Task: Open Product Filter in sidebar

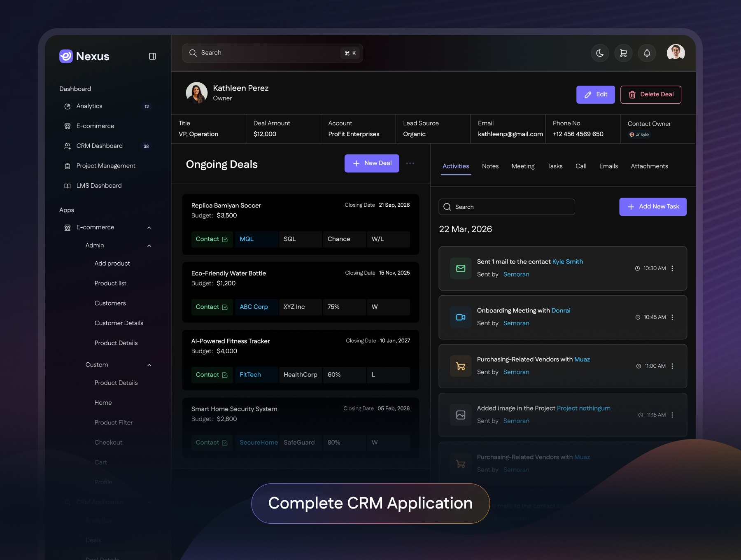Action: pos(114,422)
